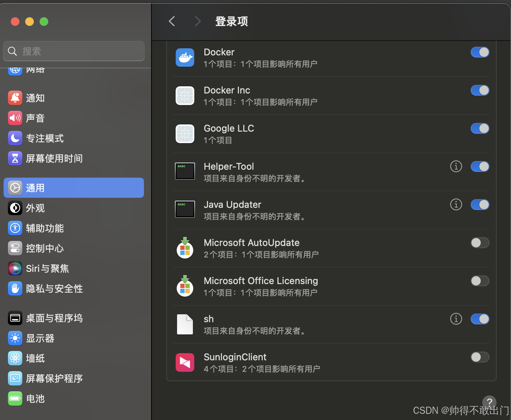
Task: Click the Docker whale app icon
Action: (x=185, y=58)
